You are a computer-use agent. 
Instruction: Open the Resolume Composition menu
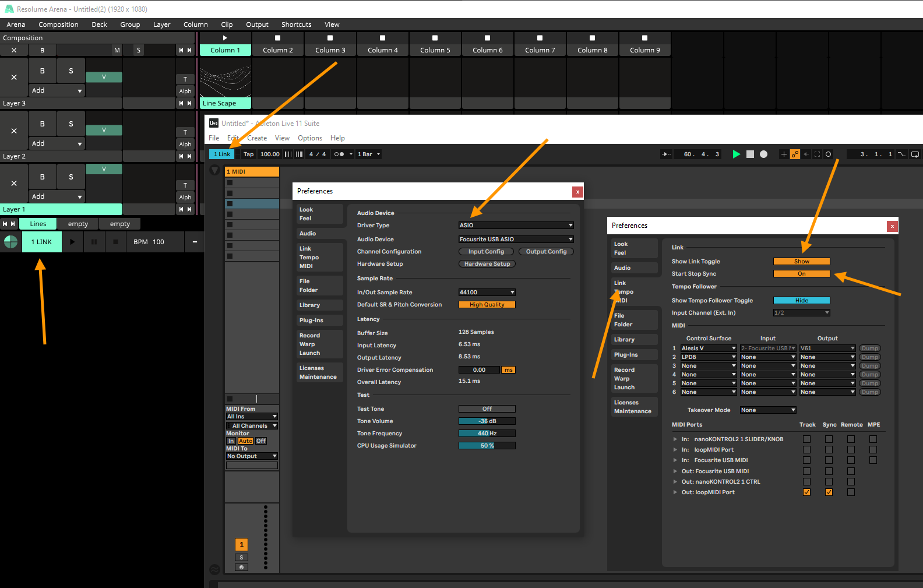[x=58, y=24]
